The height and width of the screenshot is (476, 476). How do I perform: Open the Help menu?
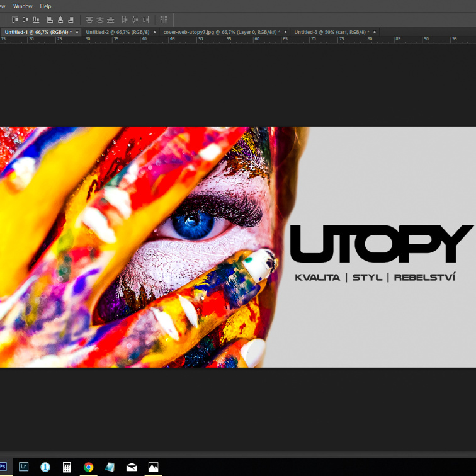45,6
